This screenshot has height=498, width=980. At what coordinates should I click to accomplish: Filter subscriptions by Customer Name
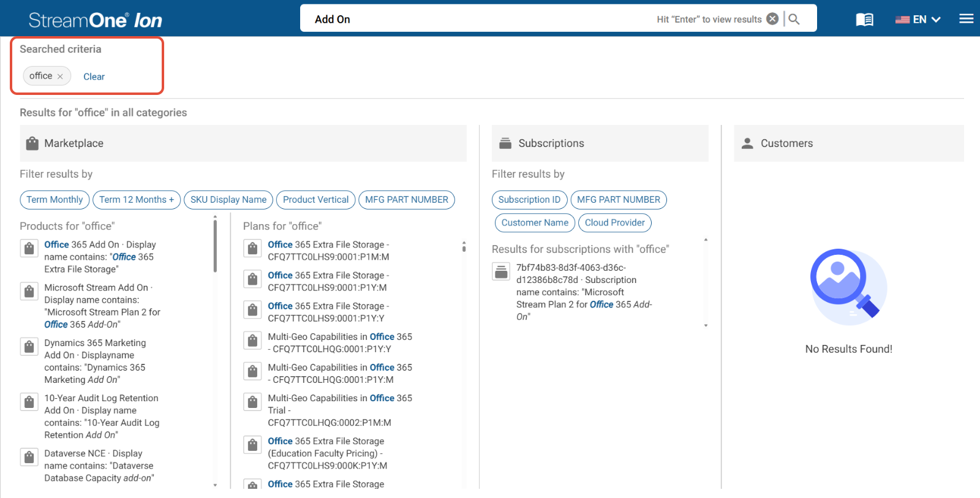535,223
